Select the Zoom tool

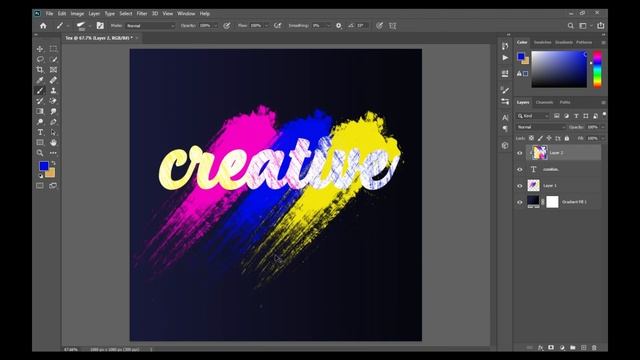[x=40, y=153]
